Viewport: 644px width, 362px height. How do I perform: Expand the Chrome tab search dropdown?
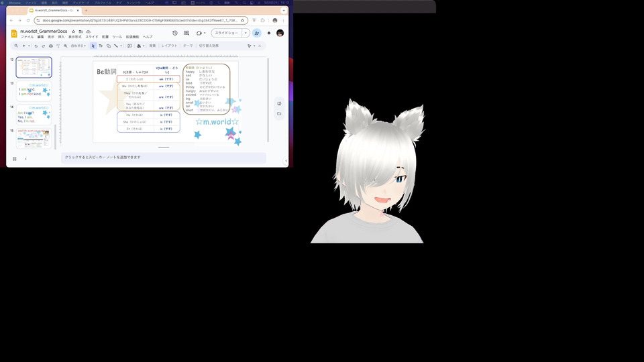283,11
